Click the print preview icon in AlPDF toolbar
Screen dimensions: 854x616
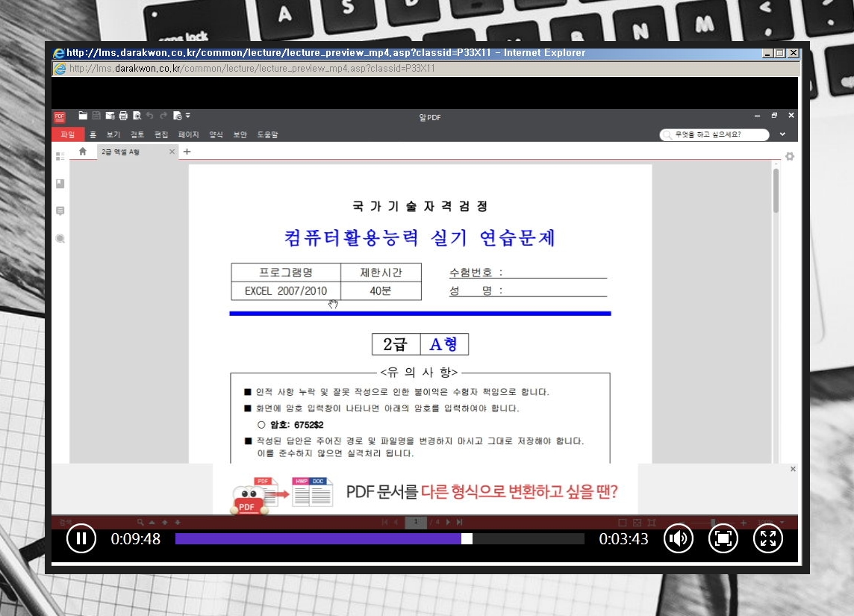137,116
